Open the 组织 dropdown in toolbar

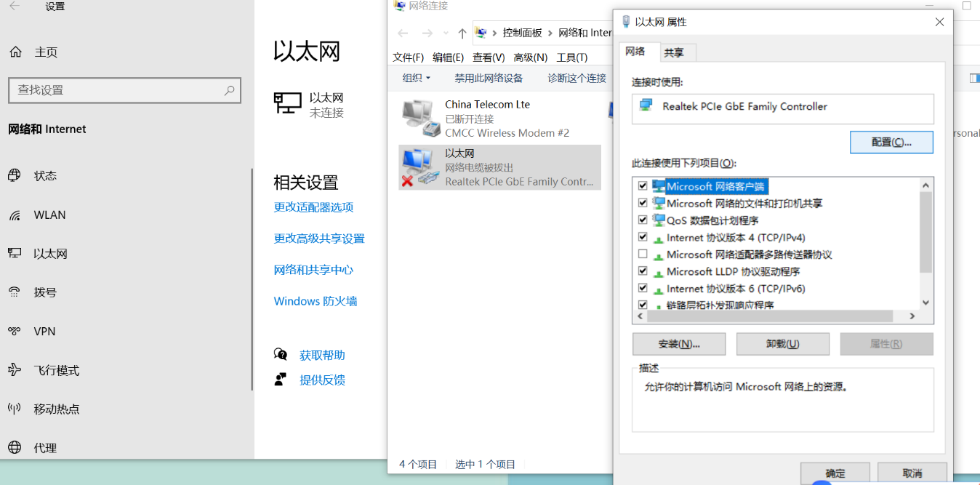417,79
